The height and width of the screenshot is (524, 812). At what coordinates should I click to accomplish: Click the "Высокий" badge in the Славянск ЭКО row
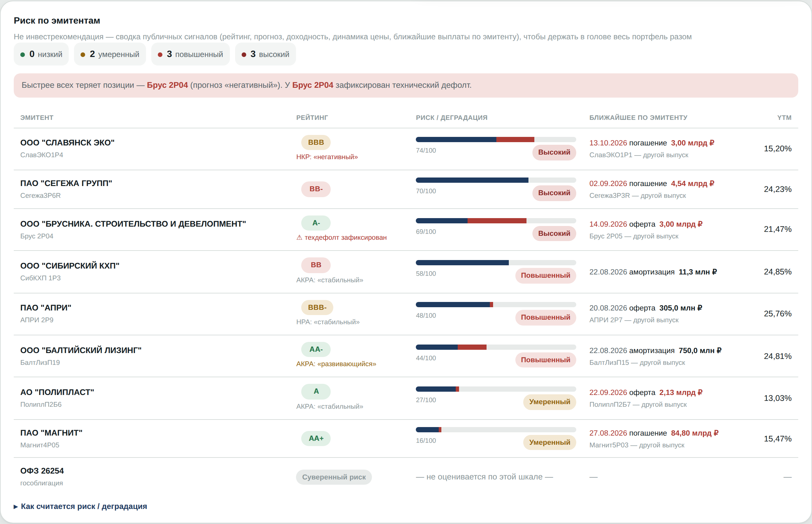pos(554,152)
